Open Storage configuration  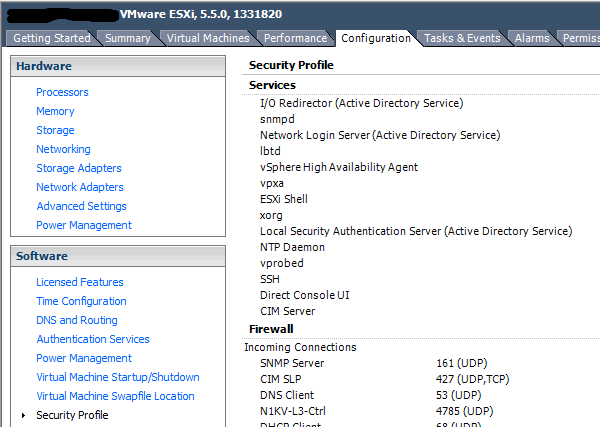[55, 130]
